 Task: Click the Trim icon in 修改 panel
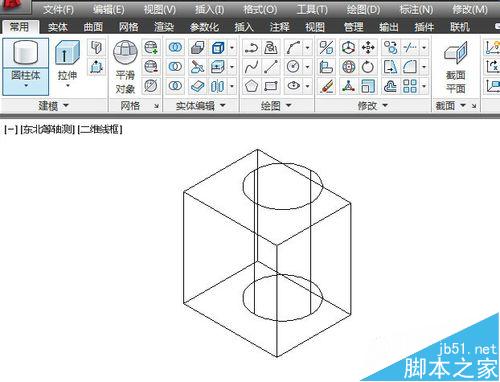click(x=410, y=48)
